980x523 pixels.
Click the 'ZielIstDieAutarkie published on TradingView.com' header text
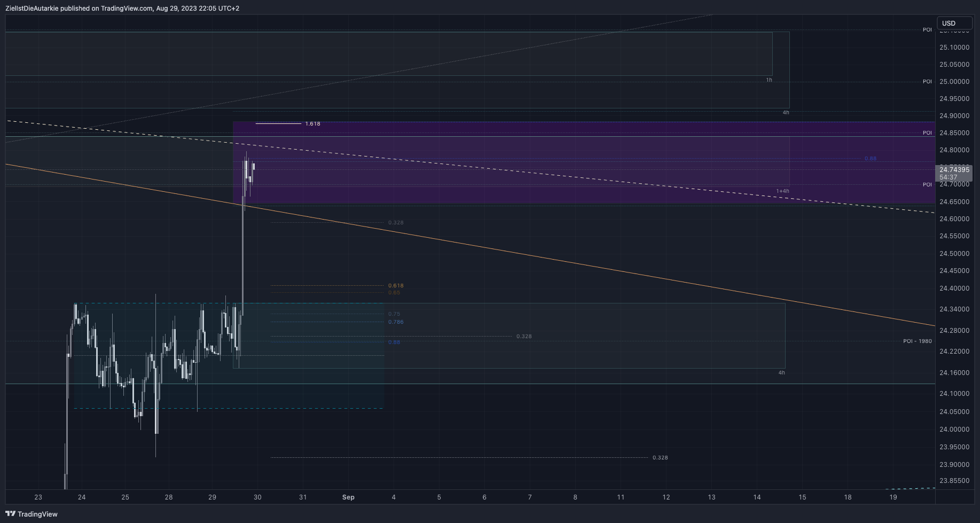click(x=79, y=9)
